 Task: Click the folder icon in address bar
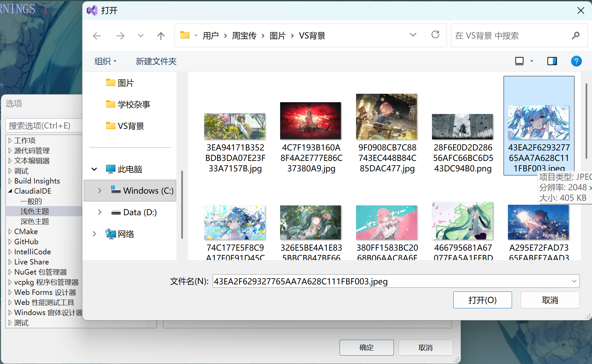[185, 35]
